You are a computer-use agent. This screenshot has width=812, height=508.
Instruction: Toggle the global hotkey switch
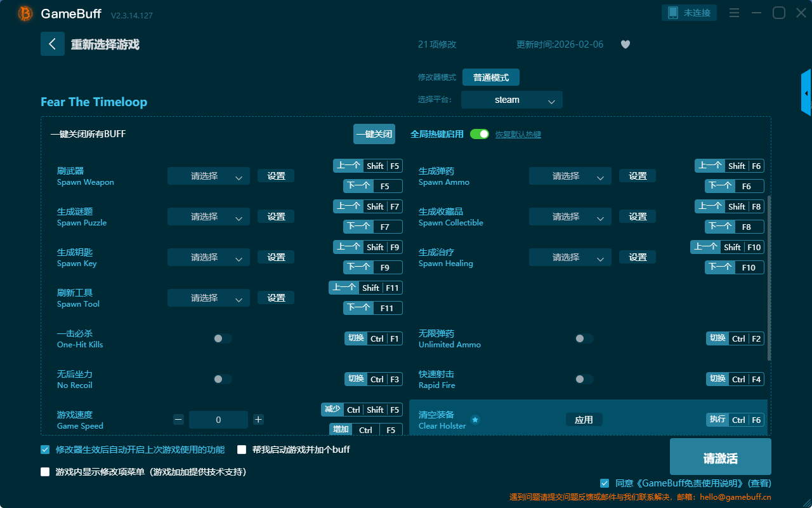[480, 134]
